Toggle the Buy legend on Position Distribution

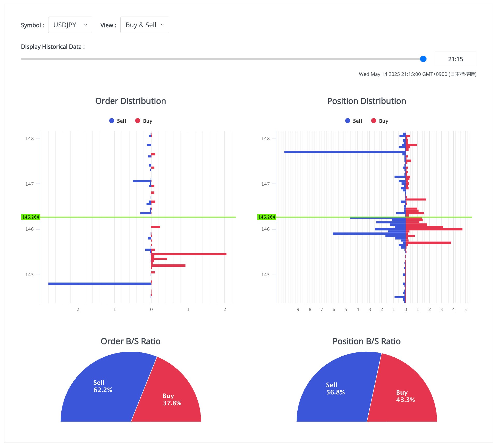coord(383,121)
